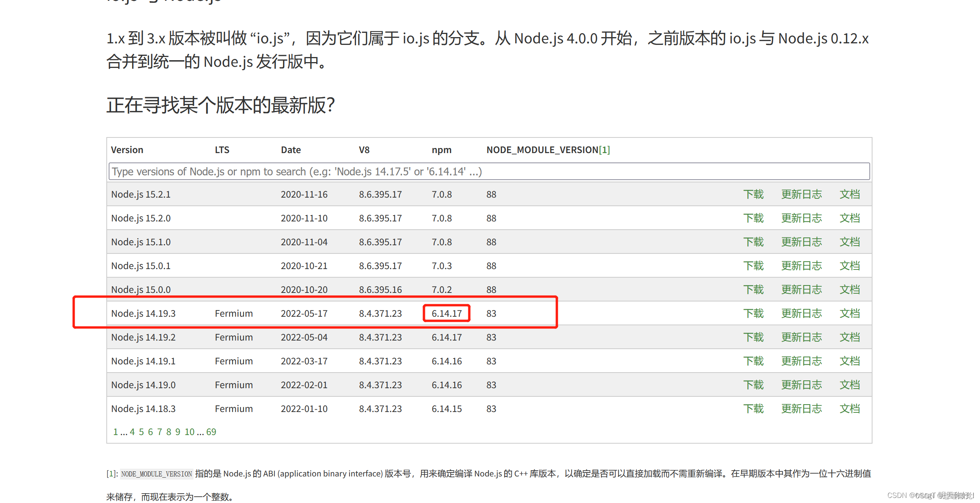This screenshot has height=503, width=980.
Task: Open docs link for Node.js 15.1.0
Action: (x=849, y=242)
